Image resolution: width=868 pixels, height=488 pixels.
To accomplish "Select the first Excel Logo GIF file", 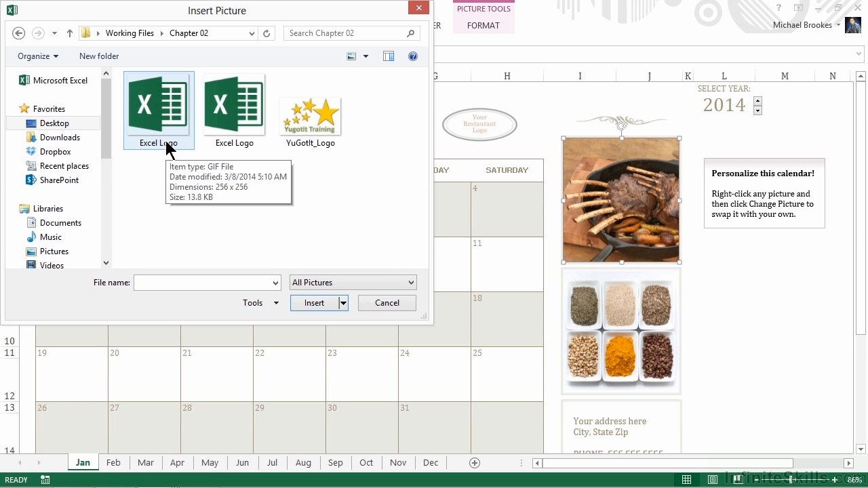I will (x=159, y=110).
